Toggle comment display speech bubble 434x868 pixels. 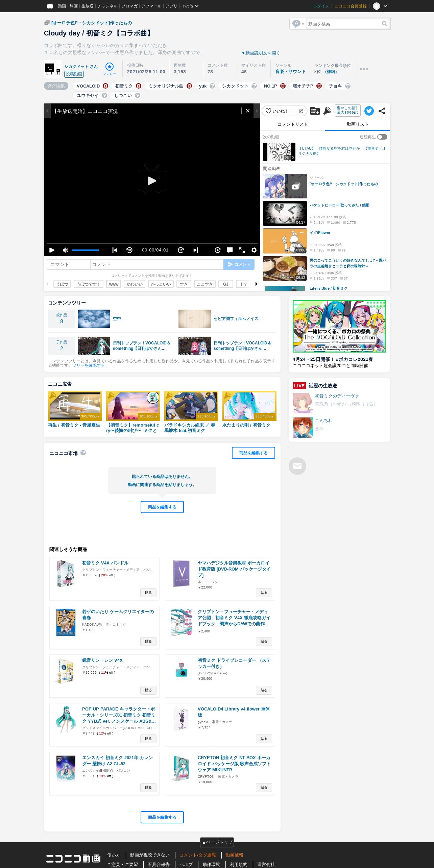click(x=230, y=250)
